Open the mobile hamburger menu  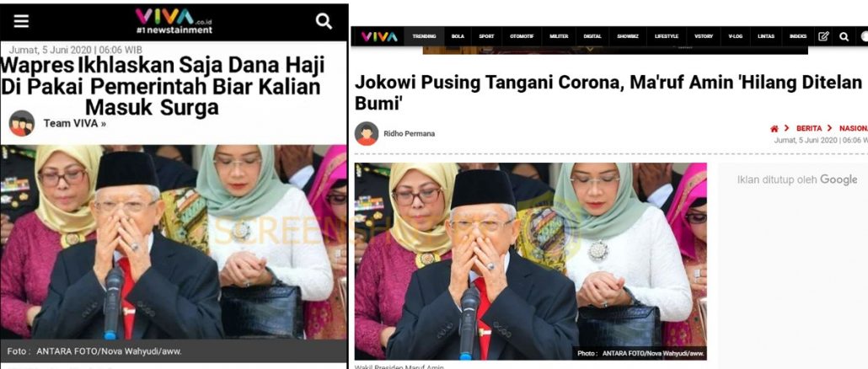click(x=22, y=21)
